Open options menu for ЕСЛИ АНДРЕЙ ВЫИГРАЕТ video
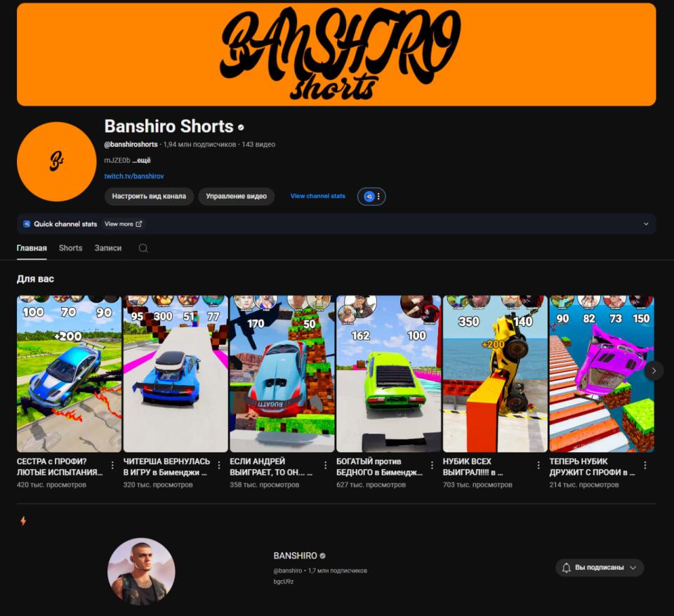Screen dimensions: 674x616 pos(325,465)
